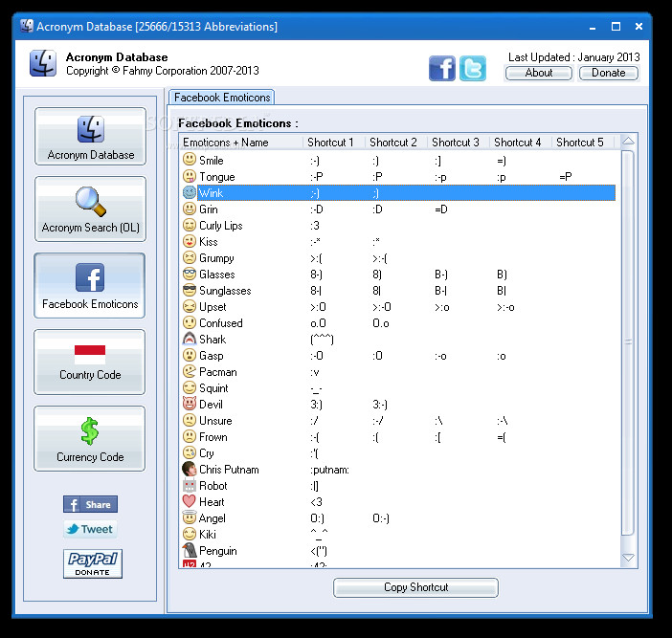Image resolution: width=672 pixels, height=638 pixels.
Task: Click the scroll up arrow of list
Action: tap(628, 141)
